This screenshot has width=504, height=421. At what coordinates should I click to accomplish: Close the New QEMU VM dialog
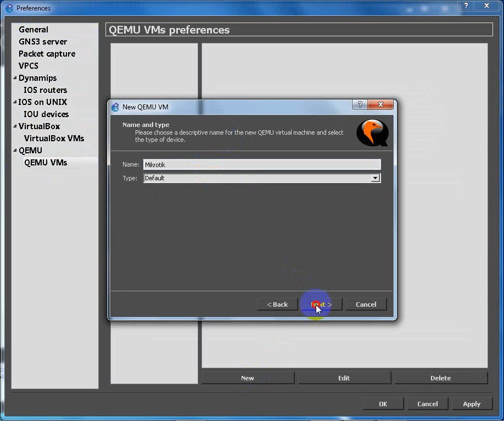[x=380, y=104]
